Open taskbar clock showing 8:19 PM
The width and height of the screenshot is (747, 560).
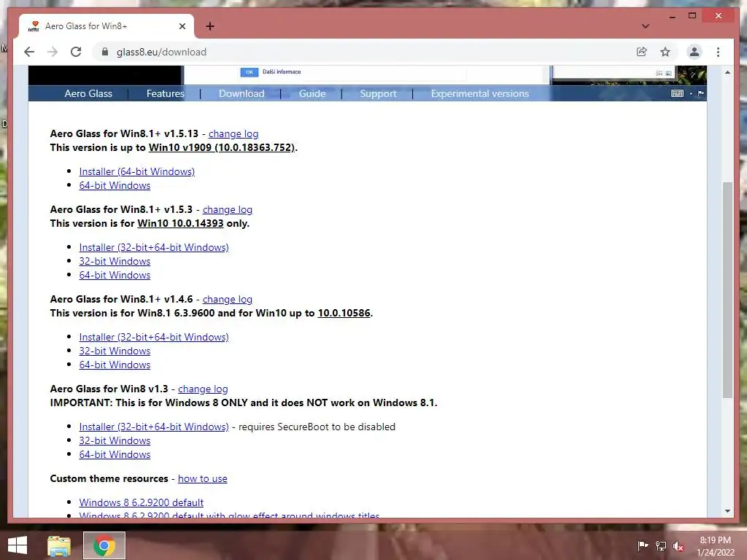[x=716, y=545]
